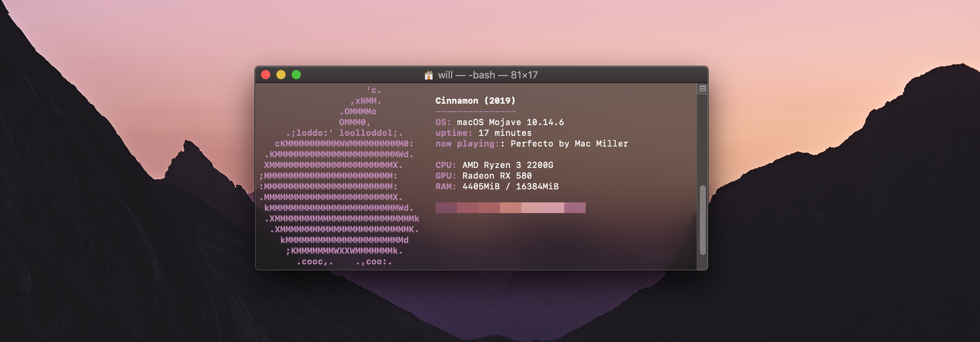The image size is (980, 342).
Task: Click '4405MiB / 16384MiB' value
Action: click(x=510, y=186)
